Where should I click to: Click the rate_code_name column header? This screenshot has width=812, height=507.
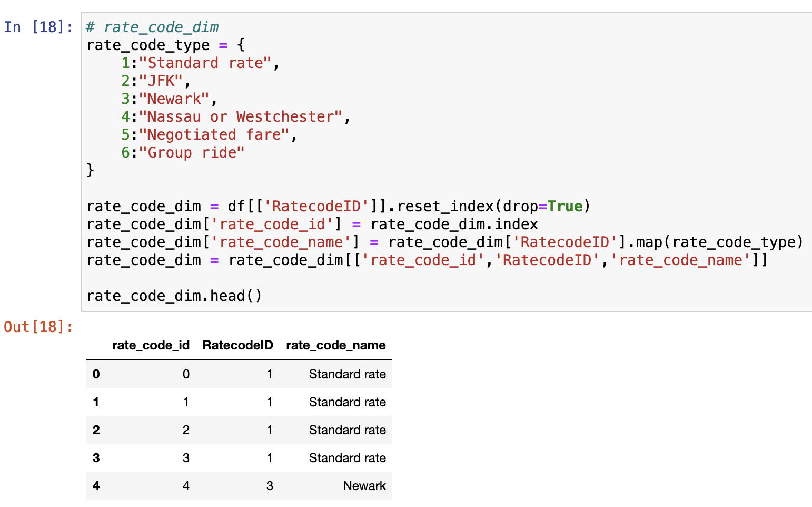(335, 345)
